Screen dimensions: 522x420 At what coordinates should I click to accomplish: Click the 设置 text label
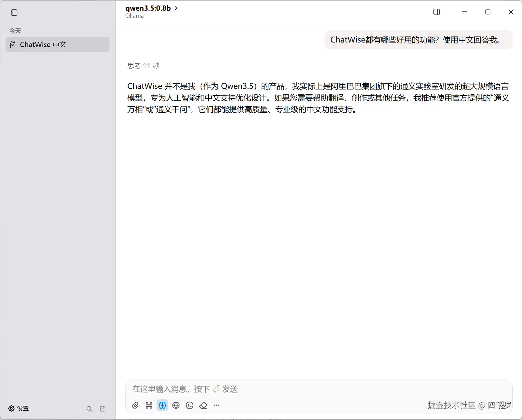pyautogui.click(x=23, y=408)
